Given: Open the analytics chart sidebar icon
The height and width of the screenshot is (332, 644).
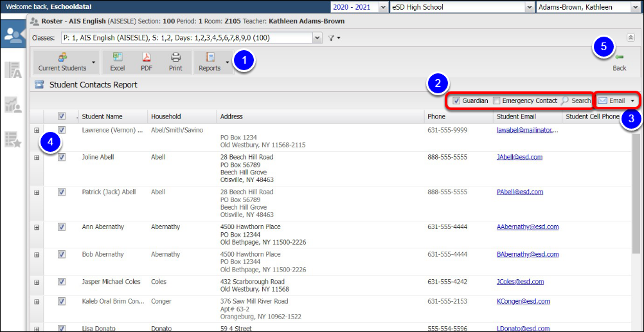Looking at the screenshot, I should 13,104.
